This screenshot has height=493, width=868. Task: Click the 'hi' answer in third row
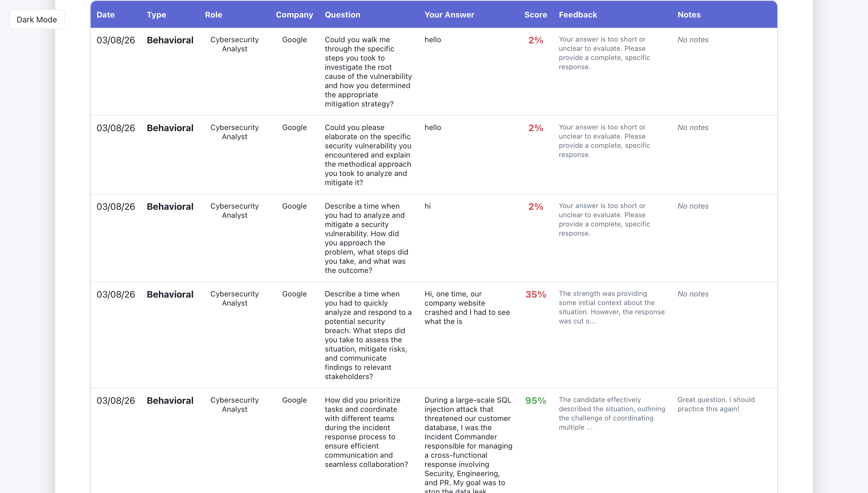(427, 206)
